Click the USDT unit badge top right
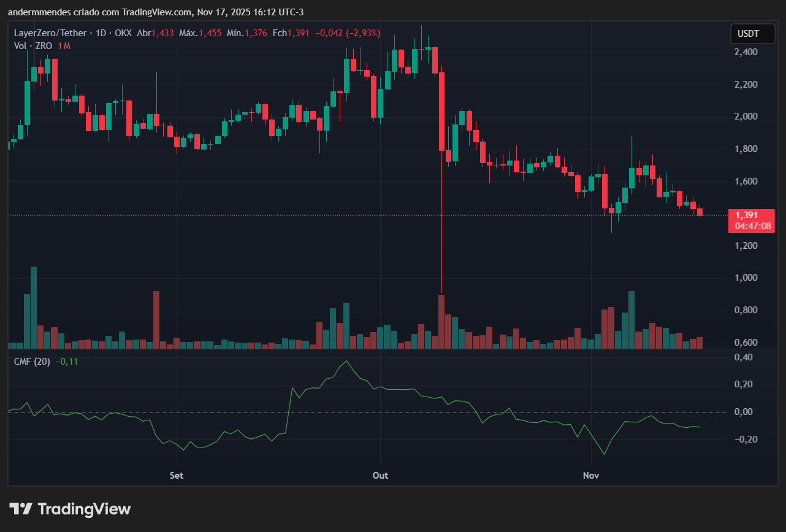Viewport: 786px width, 532px height. point(752,34)
